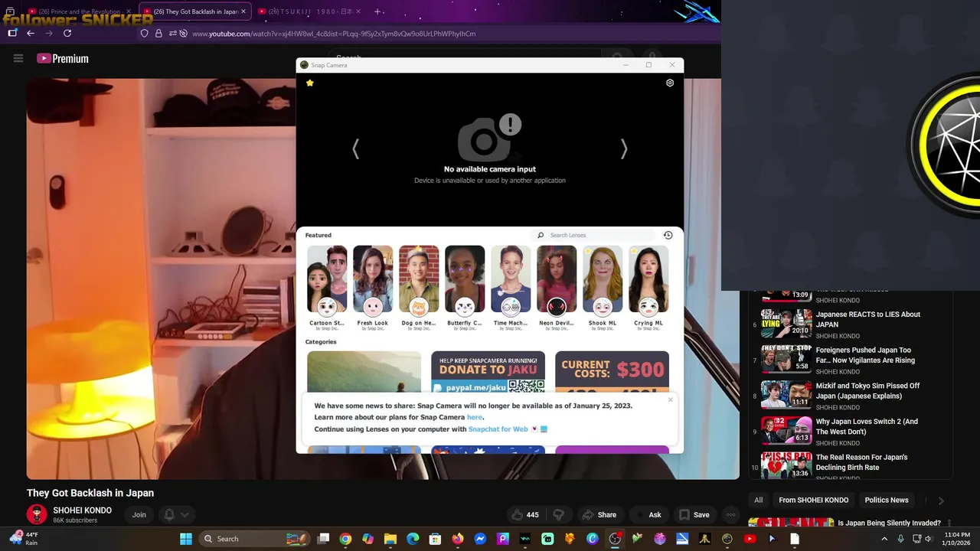Reload the YouTube page
The height and width of the screenshot is (551, 980).
(67, 34)
